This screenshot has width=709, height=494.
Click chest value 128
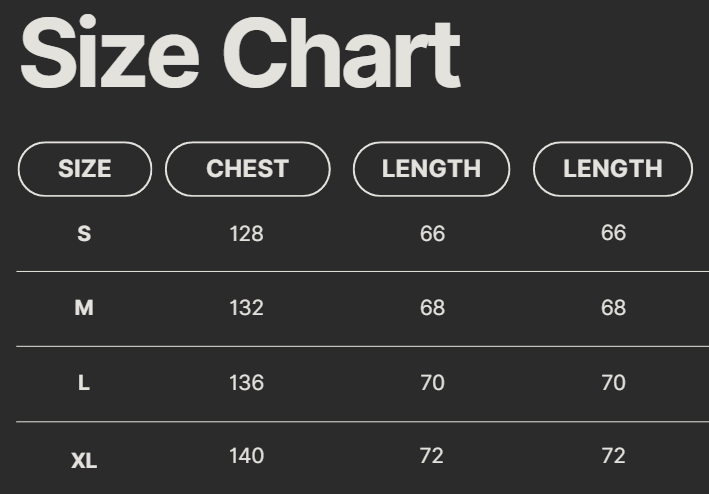246,234
